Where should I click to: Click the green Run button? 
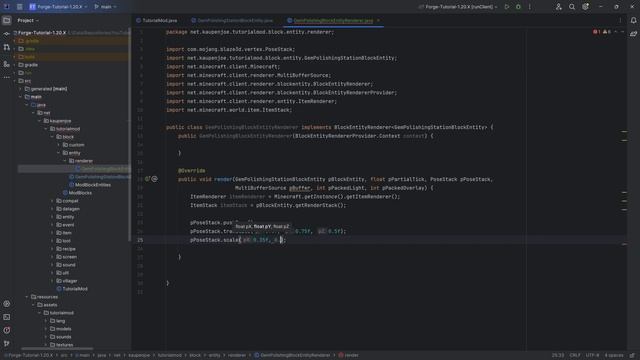(507, 7)
